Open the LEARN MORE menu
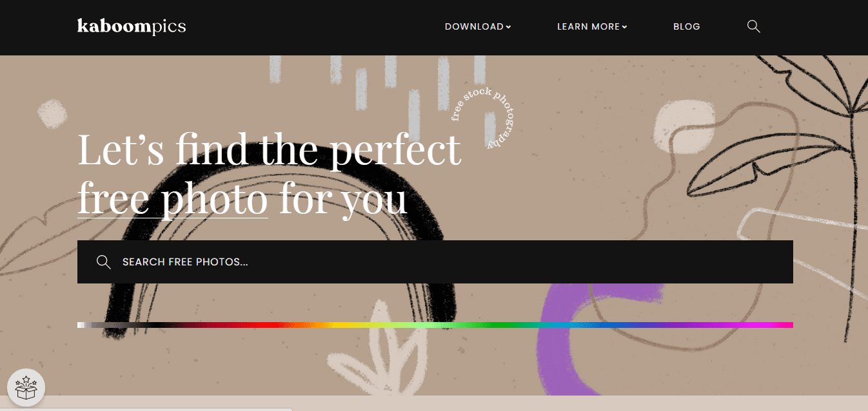868x411 pixels. pos(592,26)
